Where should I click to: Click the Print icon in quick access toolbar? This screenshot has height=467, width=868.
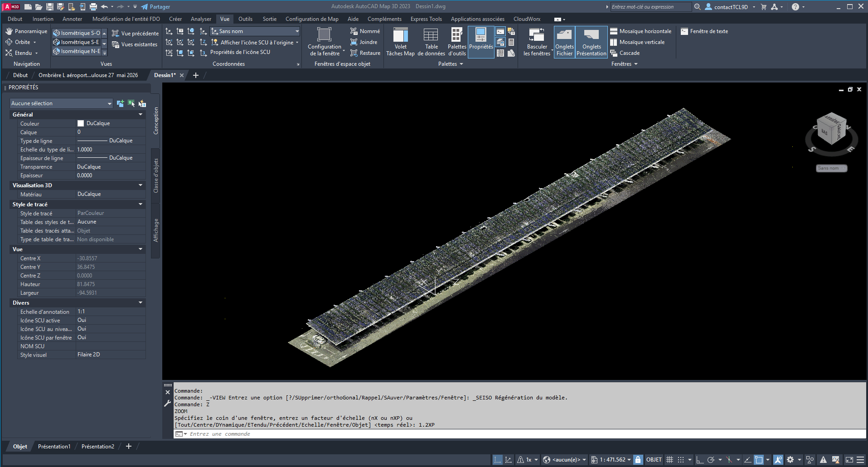[93, 7]
